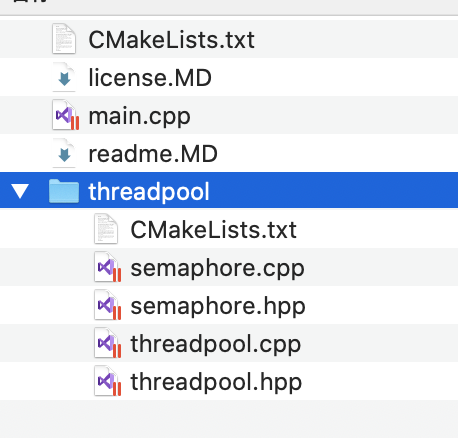Viewport: 458px width, 444px height.
Task: Collapse the threadpool folder disclosure triangle
Action: [x=20, y=191]
